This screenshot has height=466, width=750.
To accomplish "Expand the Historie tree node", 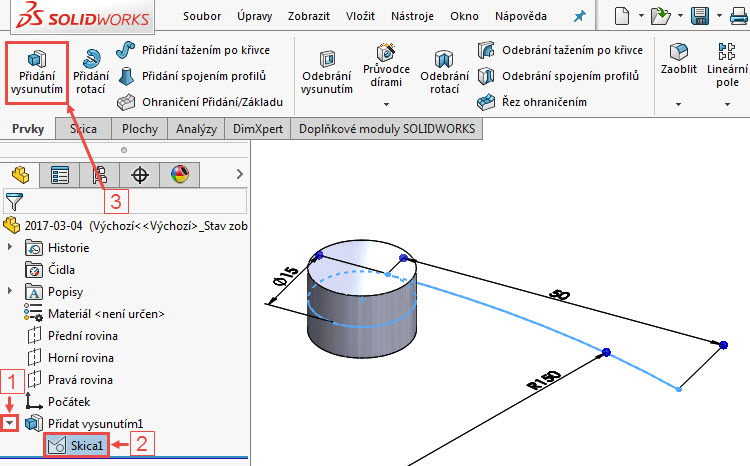I will 10,247.
